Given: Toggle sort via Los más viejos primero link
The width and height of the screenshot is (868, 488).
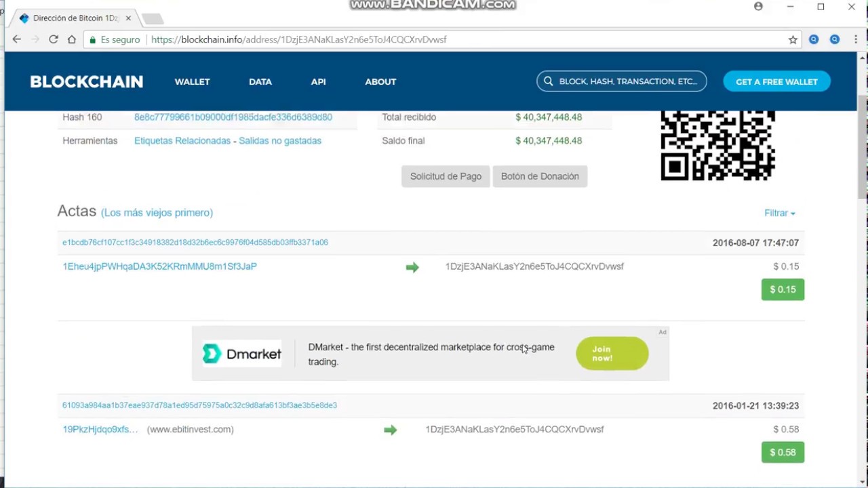Looking at the screenshot, I should coord(157,213).
